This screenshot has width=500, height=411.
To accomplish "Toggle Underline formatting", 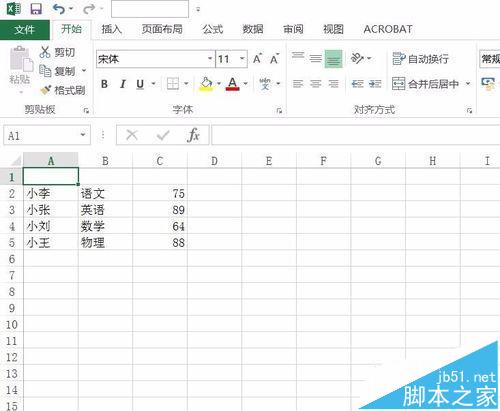I will pyautogui.click(x=140, y=84).
